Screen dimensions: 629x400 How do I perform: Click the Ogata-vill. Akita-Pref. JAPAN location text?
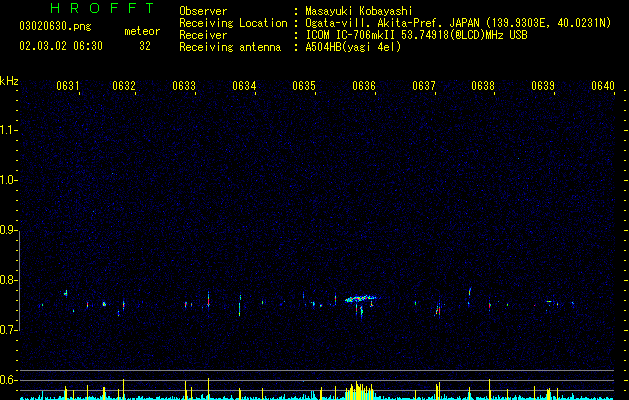click(458, 23)
